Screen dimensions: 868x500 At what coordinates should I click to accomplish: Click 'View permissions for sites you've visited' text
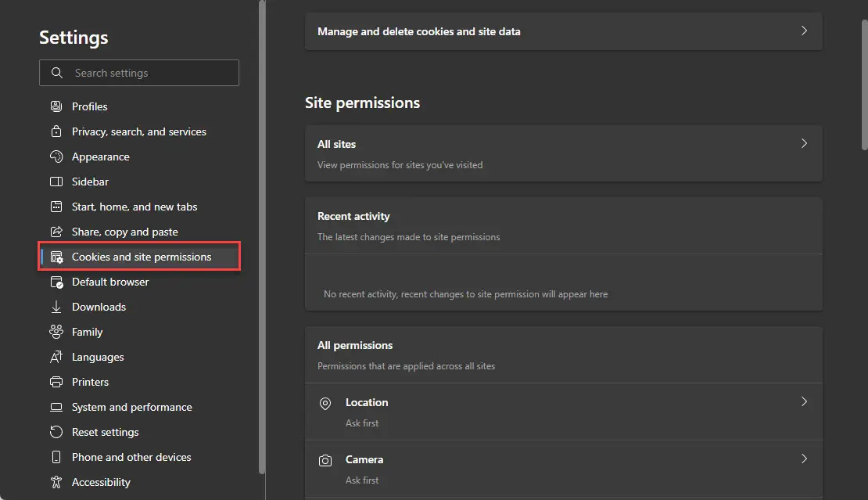[x=400, y=165]
